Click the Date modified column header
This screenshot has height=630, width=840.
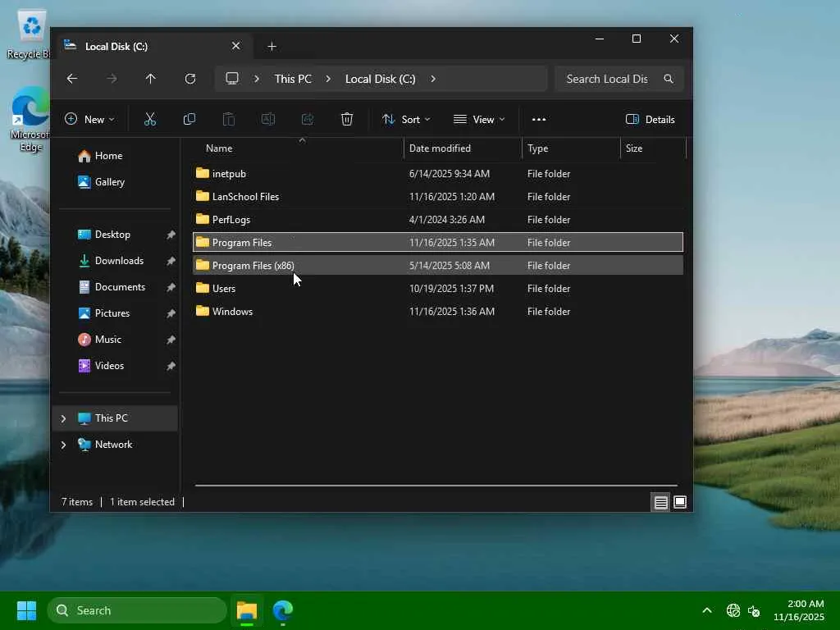(440, 148)
